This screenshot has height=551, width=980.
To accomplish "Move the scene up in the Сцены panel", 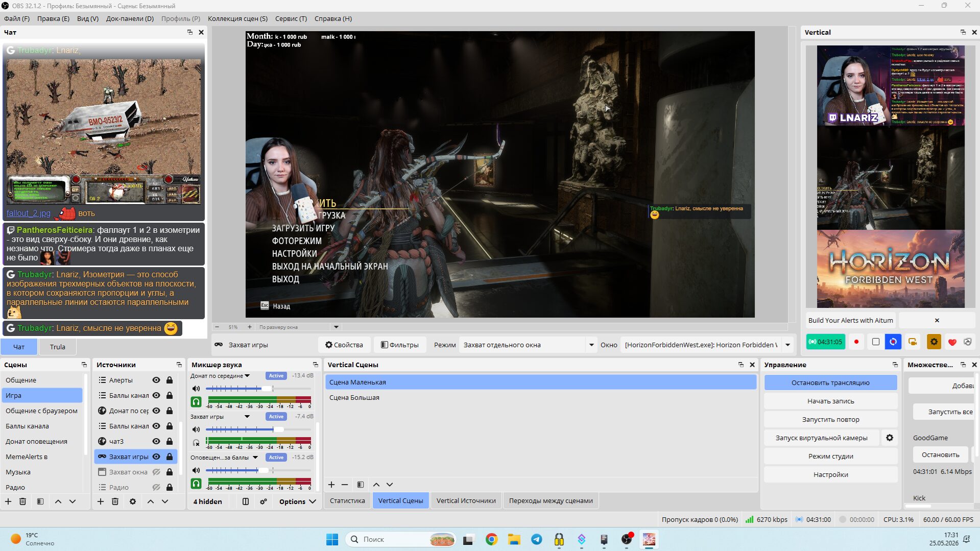I will tap(58, 501).
